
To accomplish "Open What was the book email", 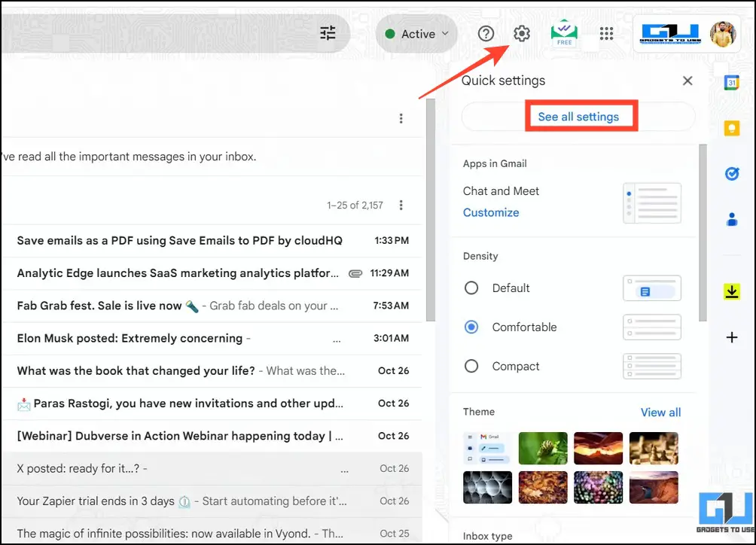I will [x=212, y=371].
